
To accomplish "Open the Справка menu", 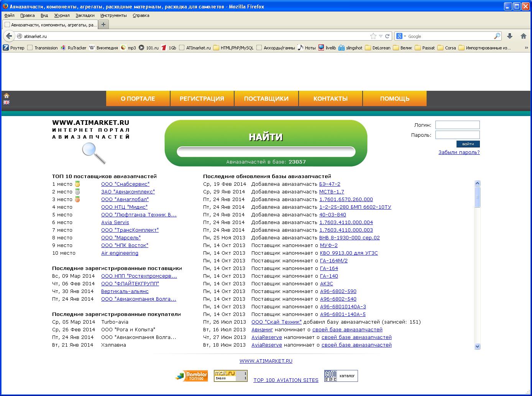I will click(x=141, y=15).
